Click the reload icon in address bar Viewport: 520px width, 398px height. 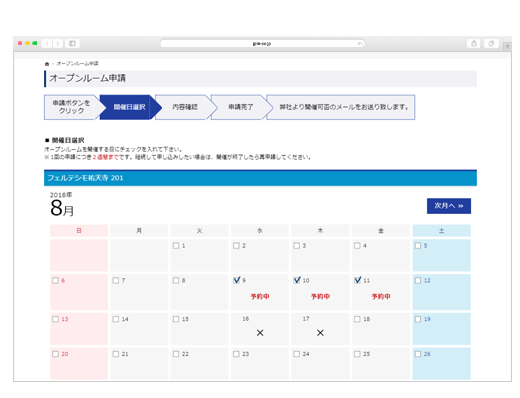point(360,44)
